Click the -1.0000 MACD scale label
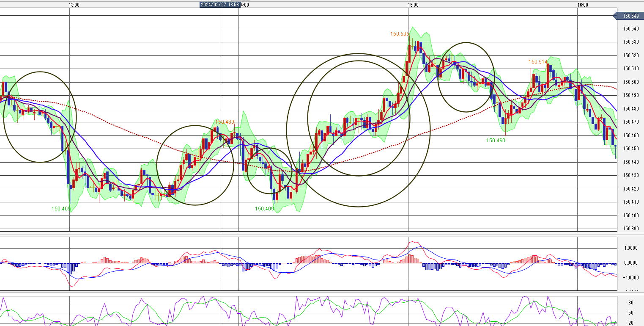644x326 pixels. point(630,278)
